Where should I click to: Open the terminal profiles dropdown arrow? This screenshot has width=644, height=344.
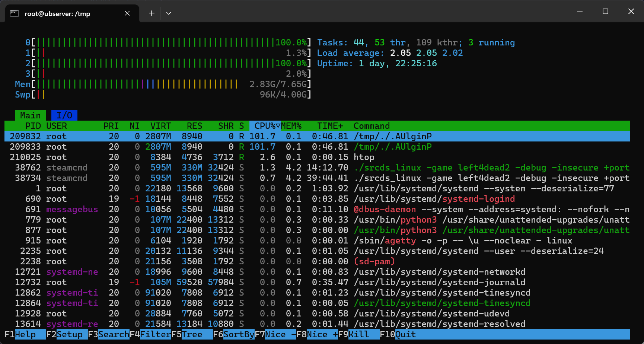169,13
